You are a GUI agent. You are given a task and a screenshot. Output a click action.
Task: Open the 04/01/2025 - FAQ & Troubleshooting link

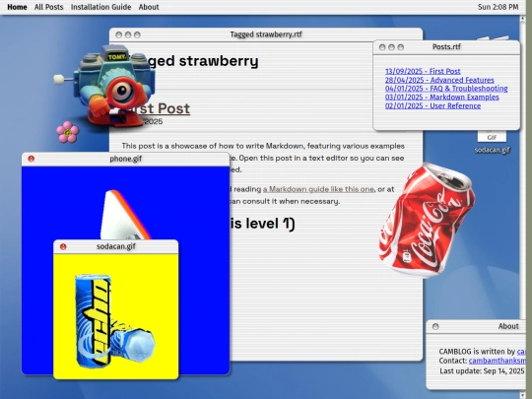click(446, 89)
